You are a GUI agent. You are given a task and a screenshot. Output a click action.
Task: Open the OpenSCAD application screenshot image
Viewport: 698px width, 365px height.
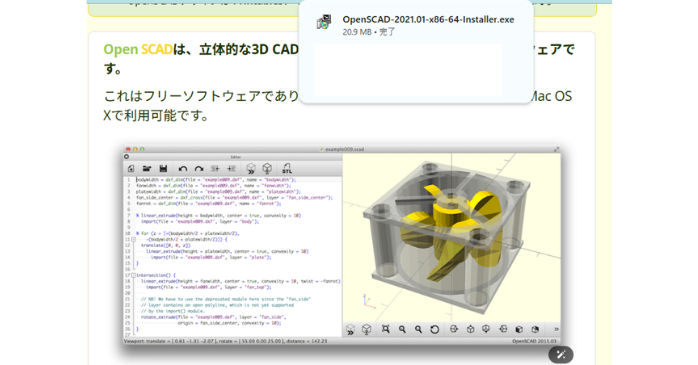click(x=341, y=245)
